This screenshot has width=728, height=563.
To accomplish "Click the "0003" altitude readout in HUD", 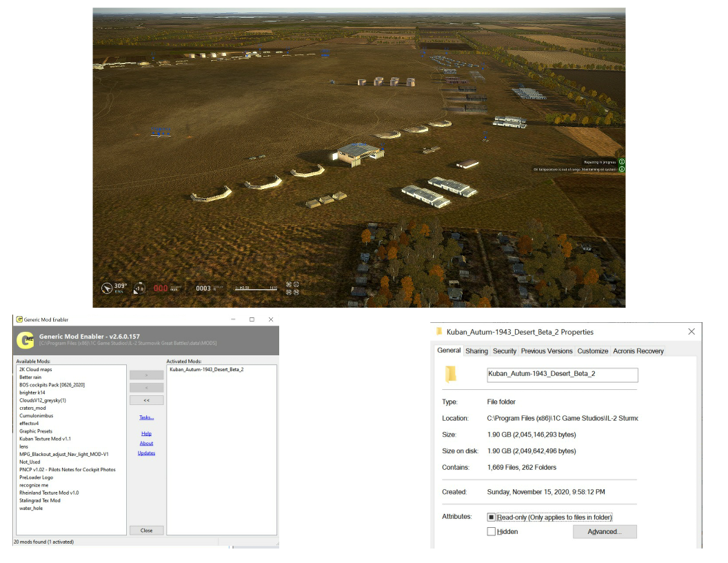I will (203, 288).
